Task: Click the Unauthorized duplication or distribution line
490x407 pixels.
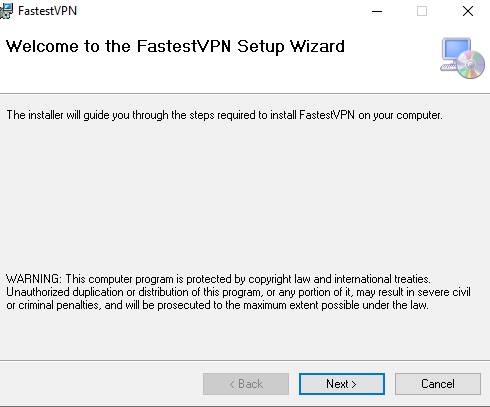Action: [238, 292]
